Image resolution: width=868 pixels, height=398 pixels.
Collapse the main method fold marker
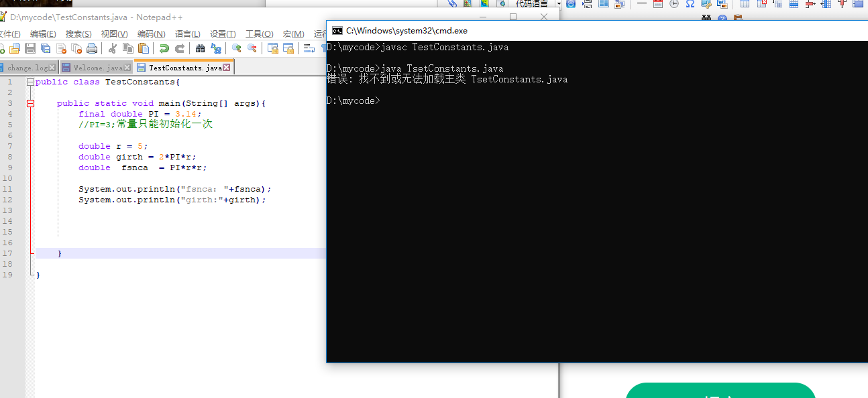click(30, 103)
